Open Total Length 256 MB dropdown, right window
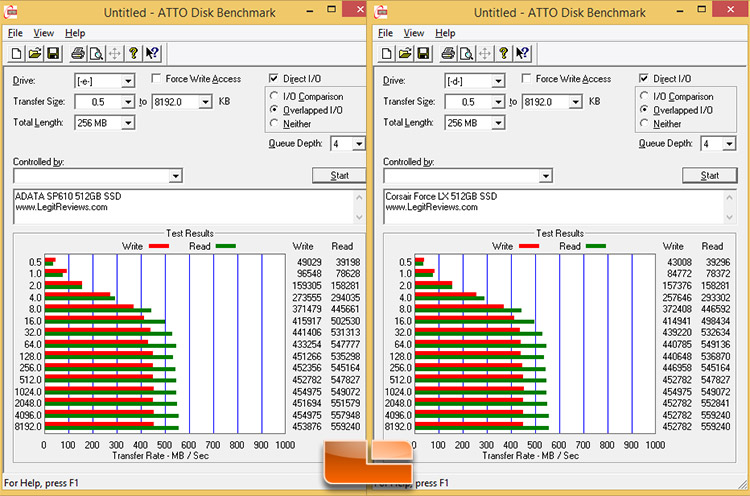The width and height of the screenshot is (750, 496). 498,123
